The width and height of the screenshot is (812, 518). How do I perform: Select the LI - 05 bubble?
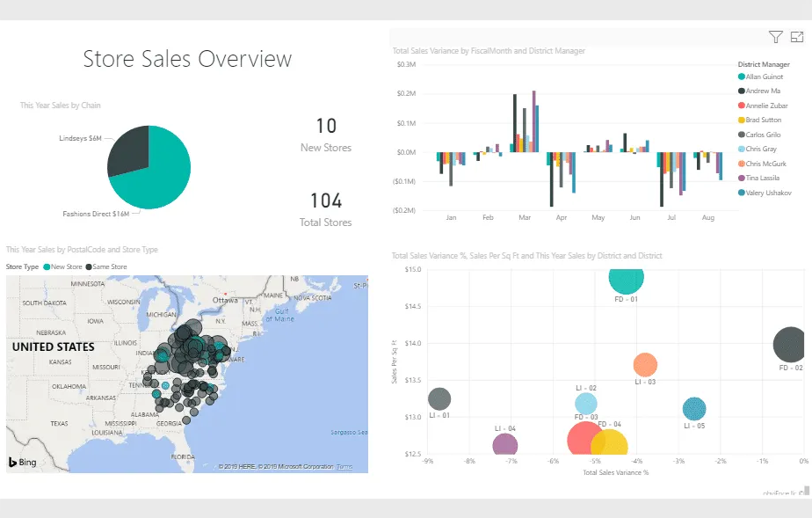694,409
